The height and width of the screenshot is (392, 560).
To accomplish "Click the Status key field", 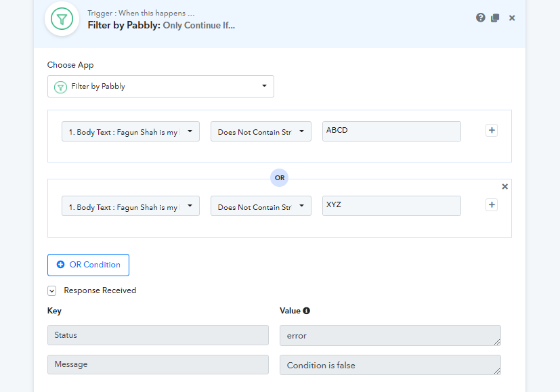I will pyautogui.click(x=158, y=335).
